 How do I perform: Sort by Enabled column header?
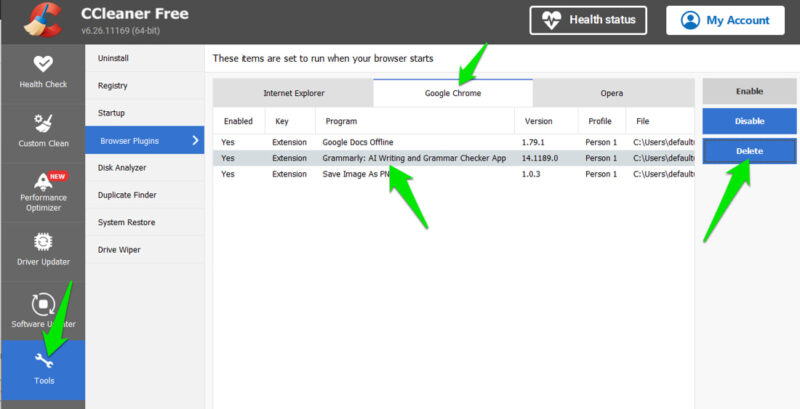[x=238, y=121]
